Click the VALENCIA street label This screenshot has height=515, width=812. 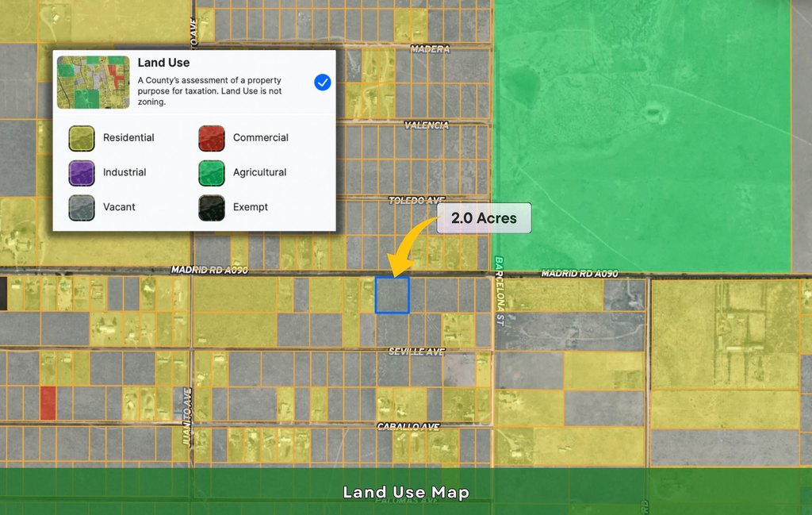[x=426, y=125]
